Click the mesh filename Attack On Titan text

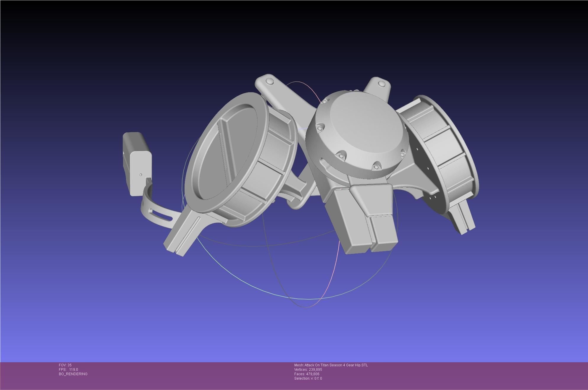tap(331, 365)
